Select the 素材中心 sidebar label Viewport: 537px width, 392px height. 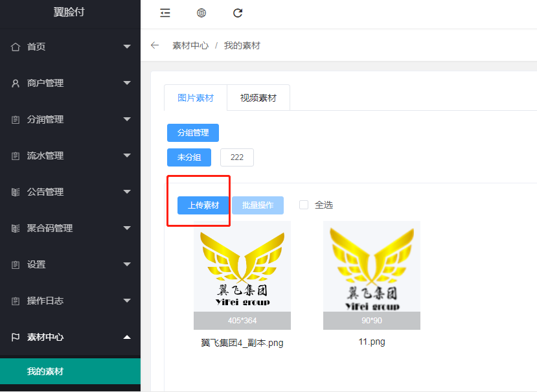[45, 337]
